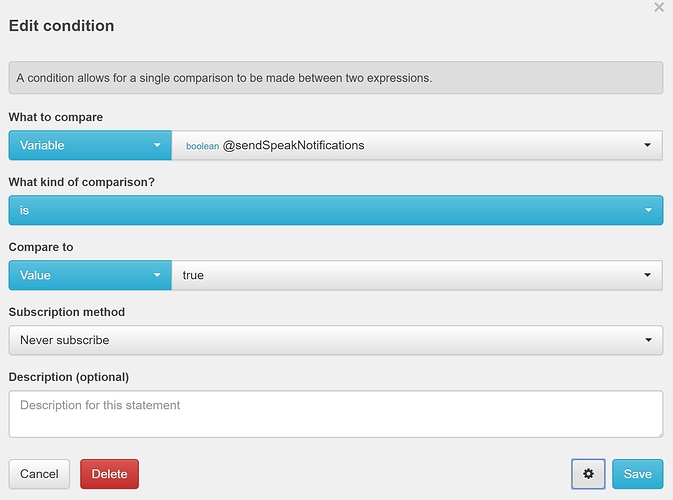Open the 'is' comparison type dropdown
The height and width of the screenshot is (500, 673).
coord(336,210)
